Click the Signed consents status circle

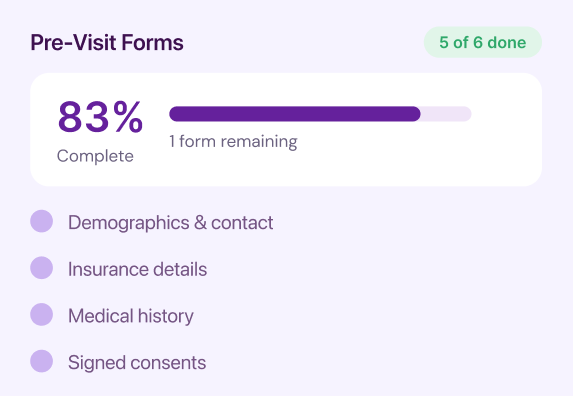coord(41,361)
